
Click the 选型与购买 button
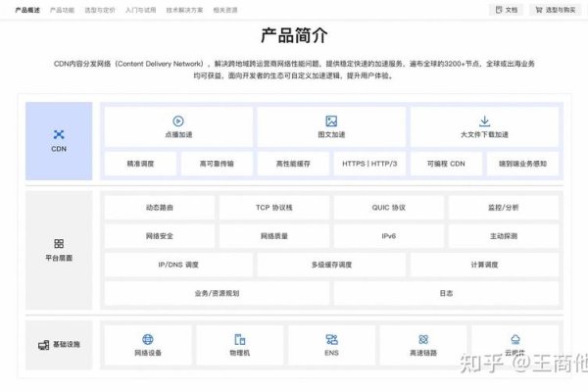(x=556, y=10)
